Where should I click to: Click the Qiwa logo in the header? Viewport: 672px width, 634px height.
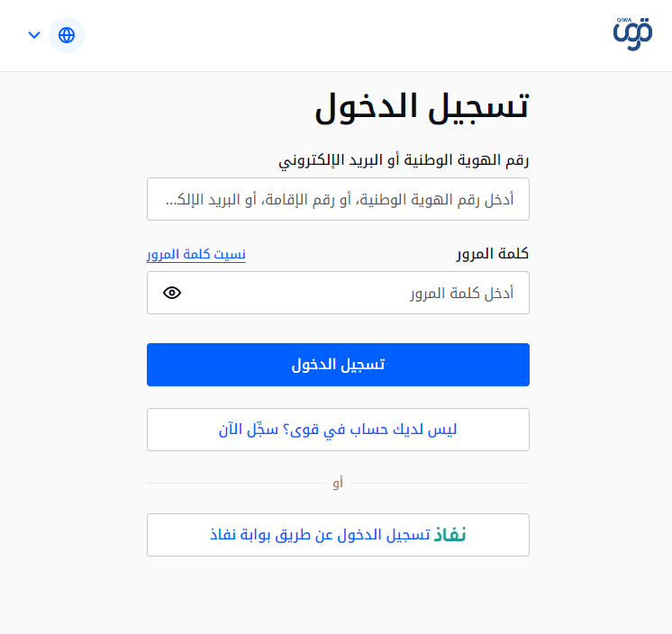pyautogui.click(x=632, y=36)
